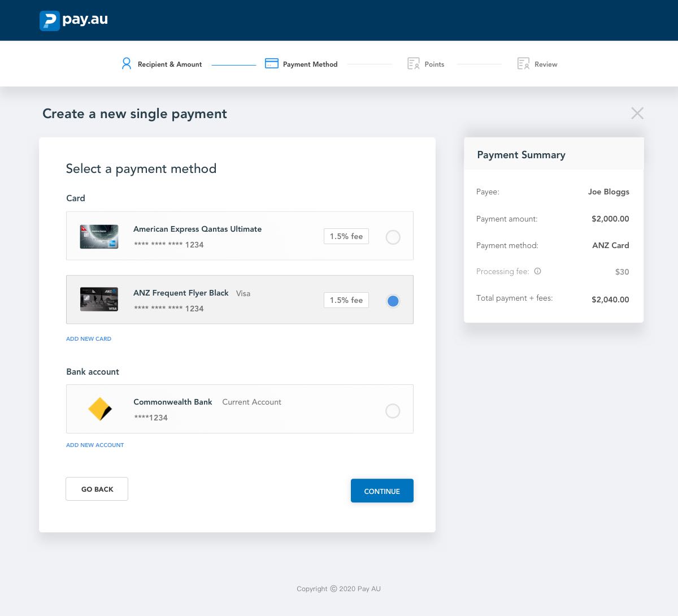Click the Recipient & Amount person icon
678x616 pixels.
(x=127, y=64)
